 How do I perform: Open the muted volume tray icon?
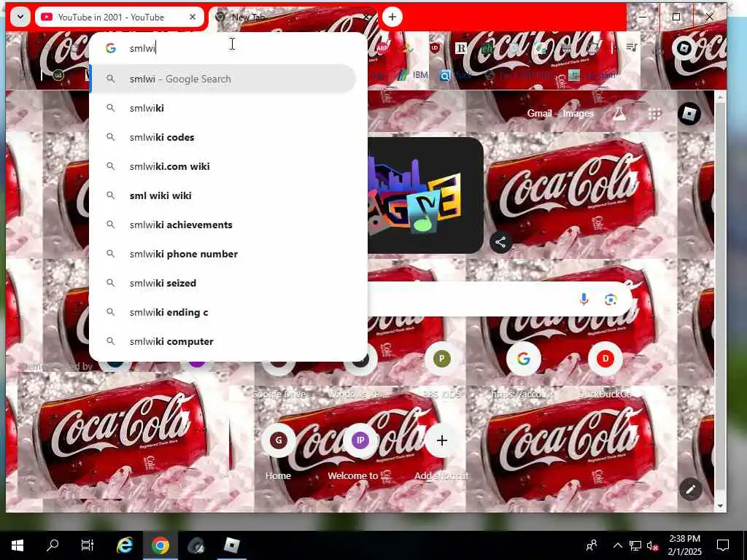[652, 545]
